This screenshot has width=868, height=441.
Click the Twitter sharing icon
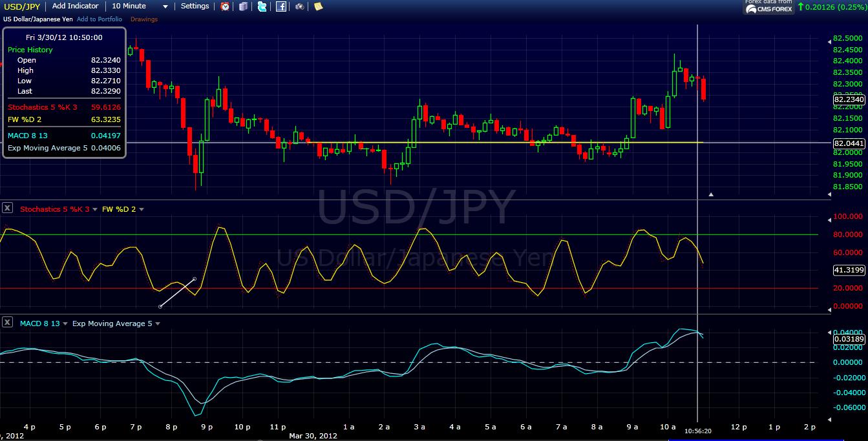coord(262,6)
